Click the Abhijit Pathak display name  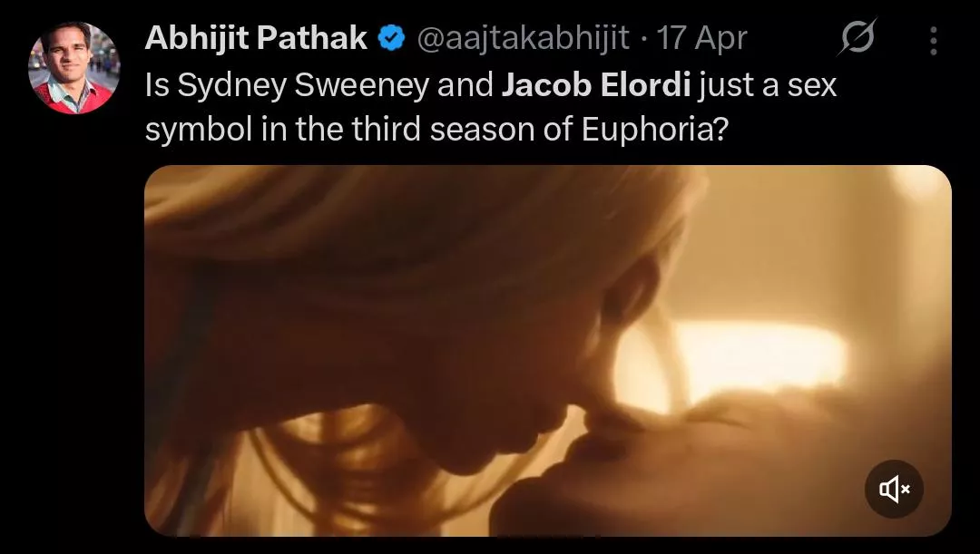[256, 38]
